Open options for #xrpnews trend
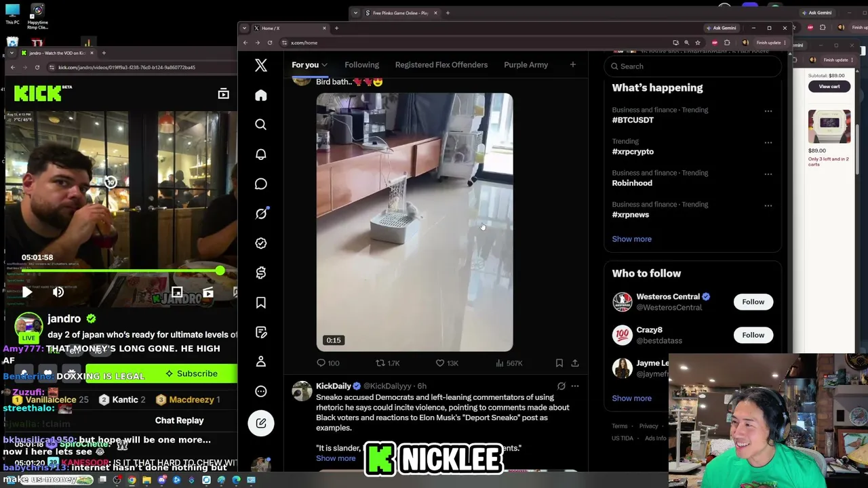Image resolution: width=868 pixels, height=488 pixels. pyautogui.click(x=768, y=205)
